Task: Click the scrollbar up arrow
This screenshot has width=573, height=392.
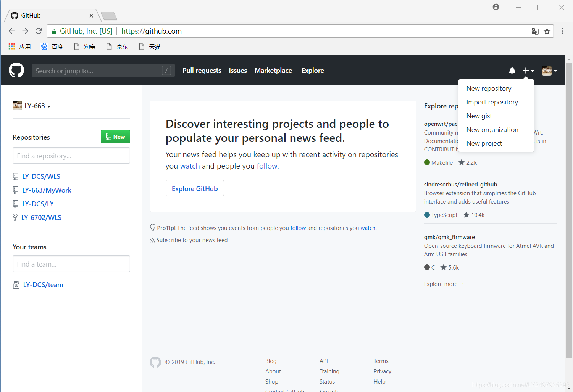Action: click(569, 59)
